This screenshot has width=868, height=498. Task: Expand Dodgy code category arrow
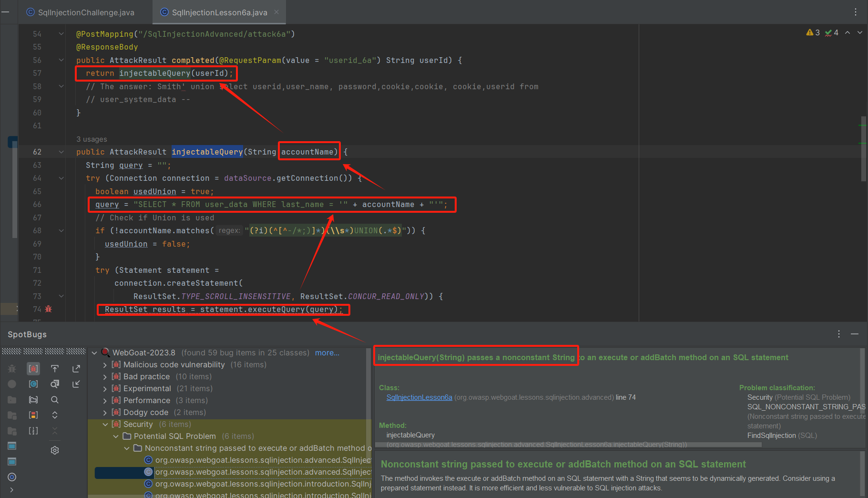pos(105,412)
